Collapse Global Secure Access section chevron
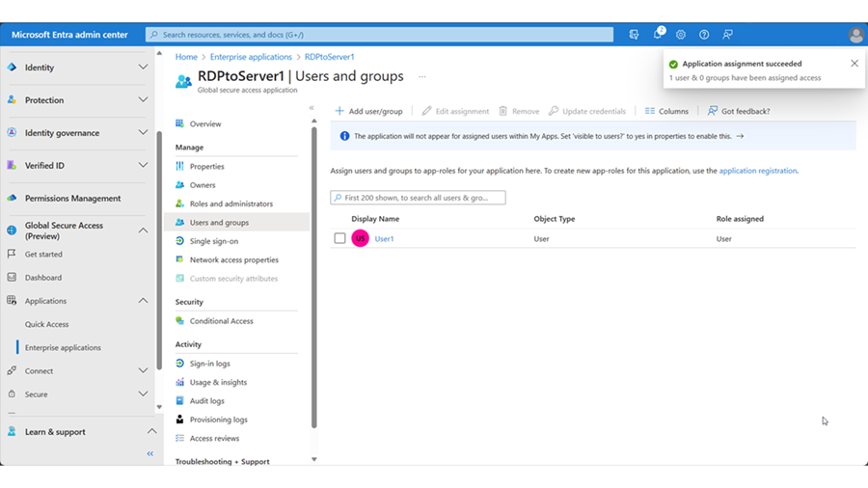Screen dimensions: 868x488 tap(143, 230)
